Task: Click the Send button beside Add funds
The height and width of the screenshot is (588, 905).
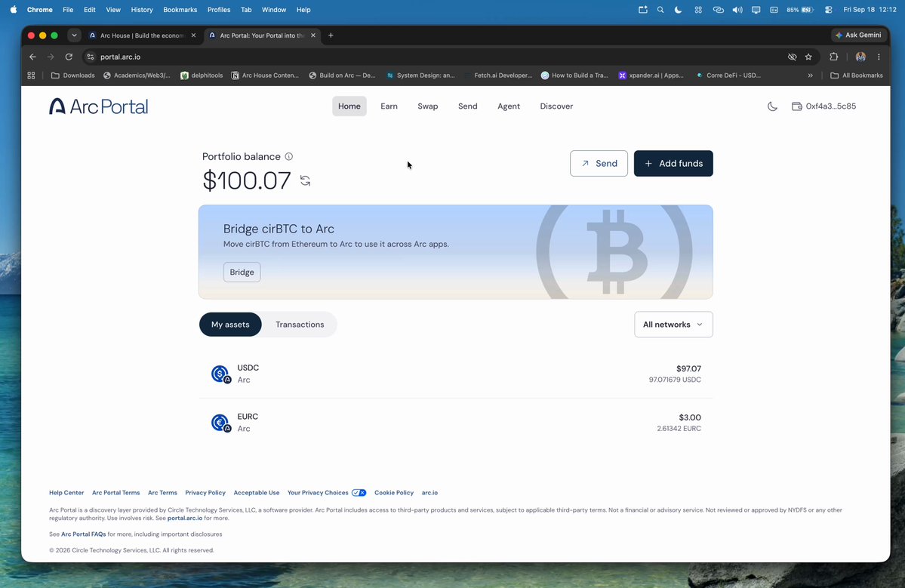Action: (x=599, y=163)
